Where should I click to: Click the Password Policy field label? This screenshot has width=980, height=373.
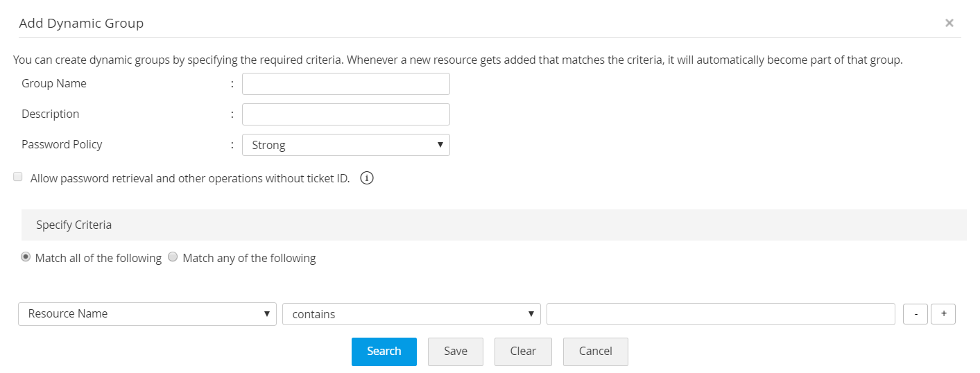coord(62,144)
